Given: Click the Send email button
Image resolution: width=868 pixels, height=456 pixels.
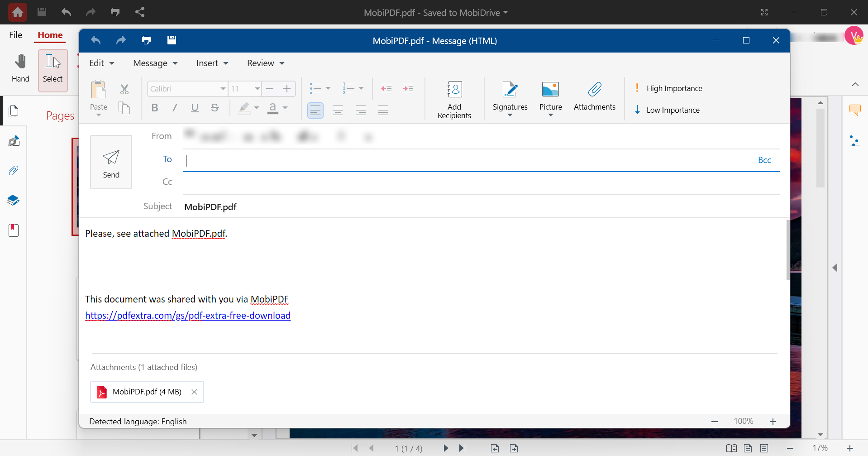Looking at the screenshot, I should click(x=111, y=162).
